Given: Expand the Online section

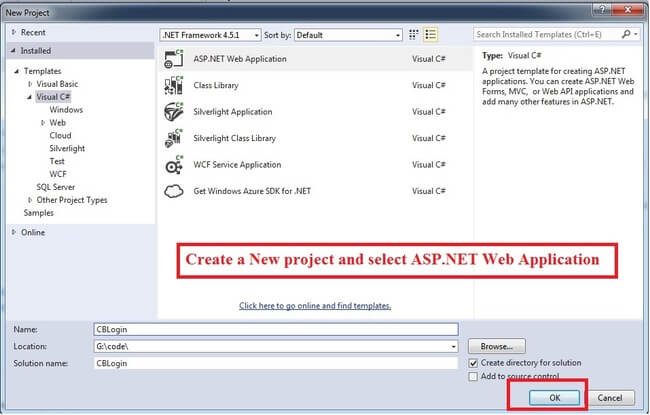Looking at the screenshot, I should pyautogui.click(x=14, y=232).
